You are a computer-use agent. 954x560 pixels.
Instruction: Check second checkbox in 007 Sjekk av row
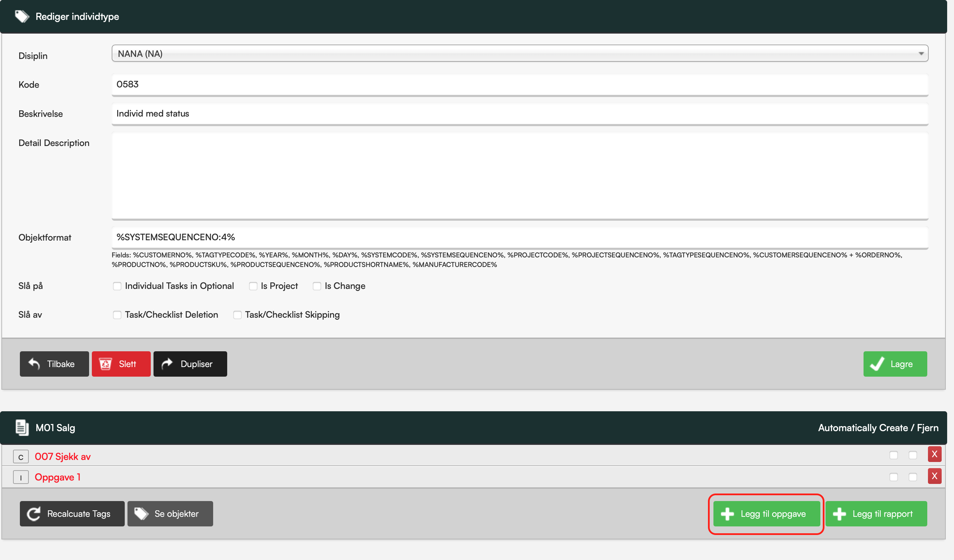pos(913,455)
